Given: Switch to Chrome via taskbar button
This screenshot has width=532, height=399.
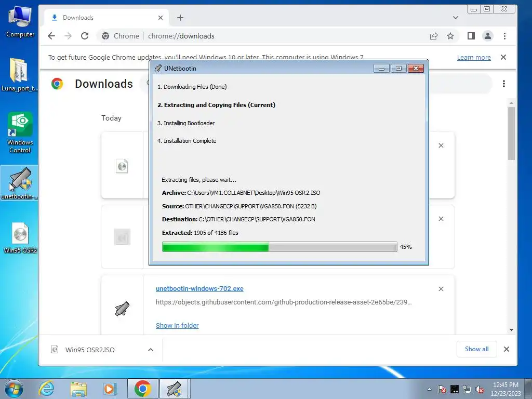Looking at the screenshot, I should [142, 389].
